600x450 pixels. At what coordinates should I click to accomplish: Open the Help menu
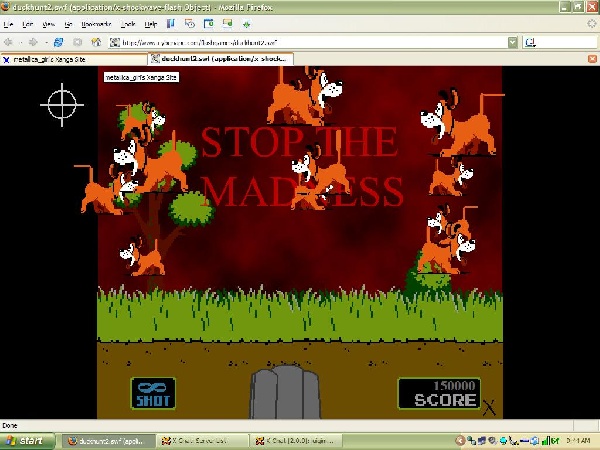[x=151, y=24]
